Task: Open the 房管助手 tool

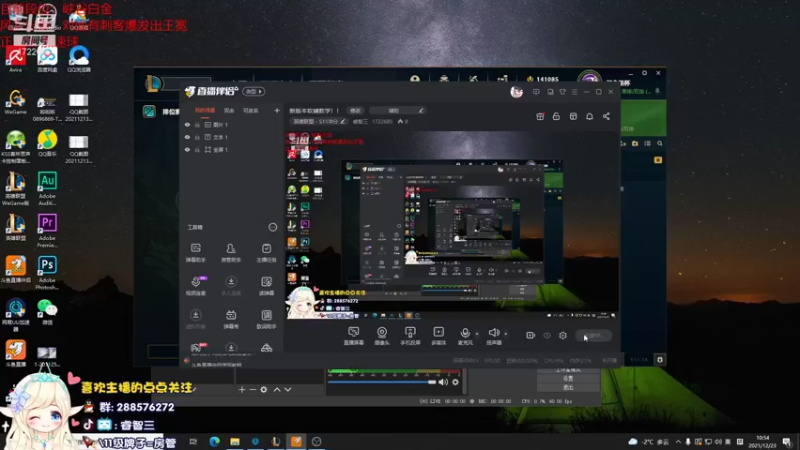Action: coord(231,253)
